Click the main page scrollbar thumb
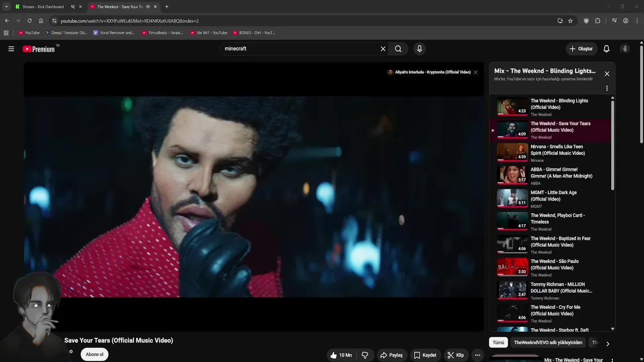The image size is (644, 362). tap(641, 96)
